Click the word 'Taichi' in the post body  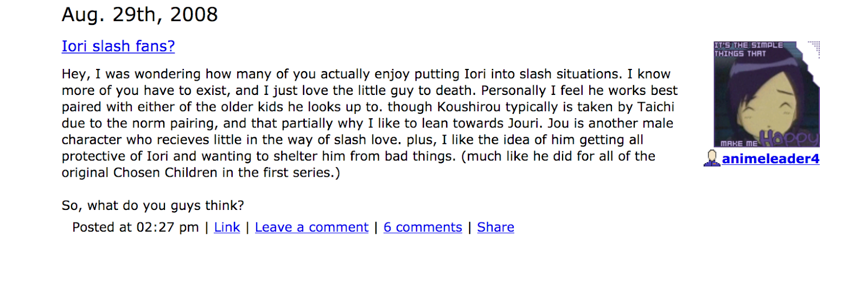(x=655, y=107)
